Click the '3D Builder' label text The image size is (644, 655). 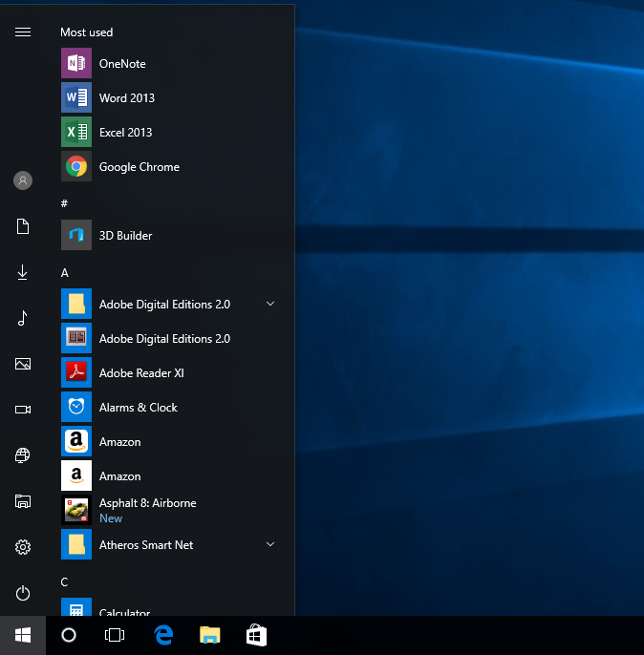coord(126,236)
